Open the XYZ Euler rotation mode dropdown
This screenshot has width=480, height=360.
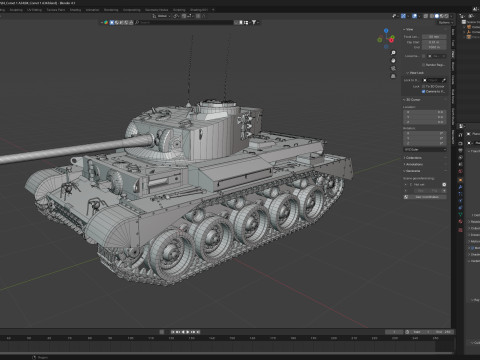click(425, 150)
